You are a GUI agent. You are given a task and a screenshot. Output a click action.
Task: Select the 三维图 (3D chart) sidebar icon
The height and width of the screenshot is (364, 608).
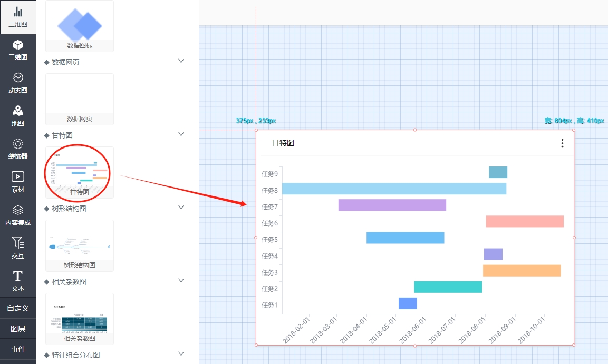(x=18, y=50)
